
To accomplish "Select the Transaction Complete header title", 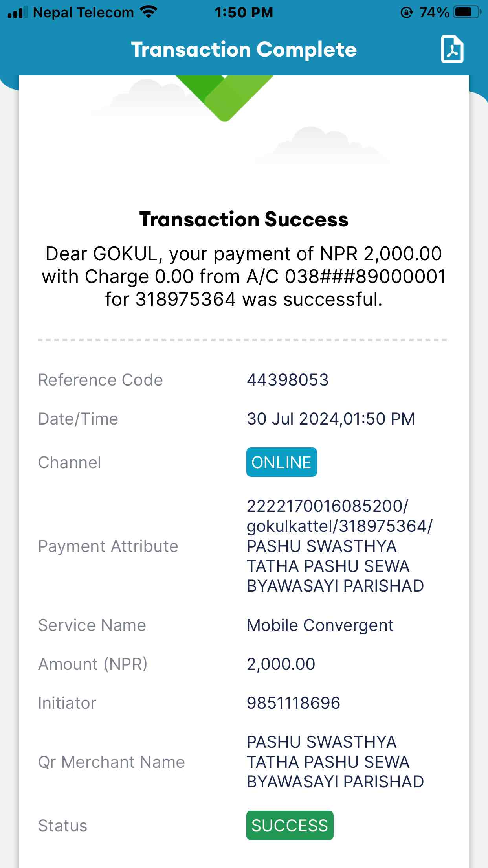I will (x=244, y=50).
